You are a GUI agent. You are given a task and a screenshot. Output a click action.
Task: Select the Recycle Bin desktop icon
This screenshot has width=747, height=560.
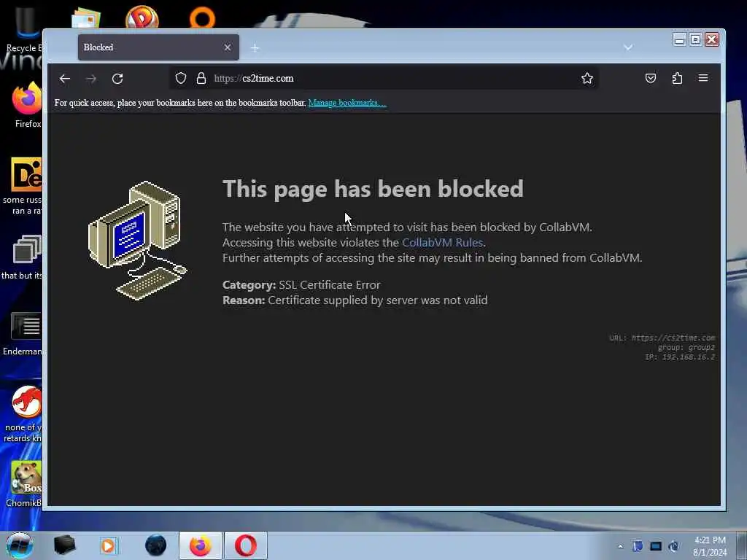point(24,28)
